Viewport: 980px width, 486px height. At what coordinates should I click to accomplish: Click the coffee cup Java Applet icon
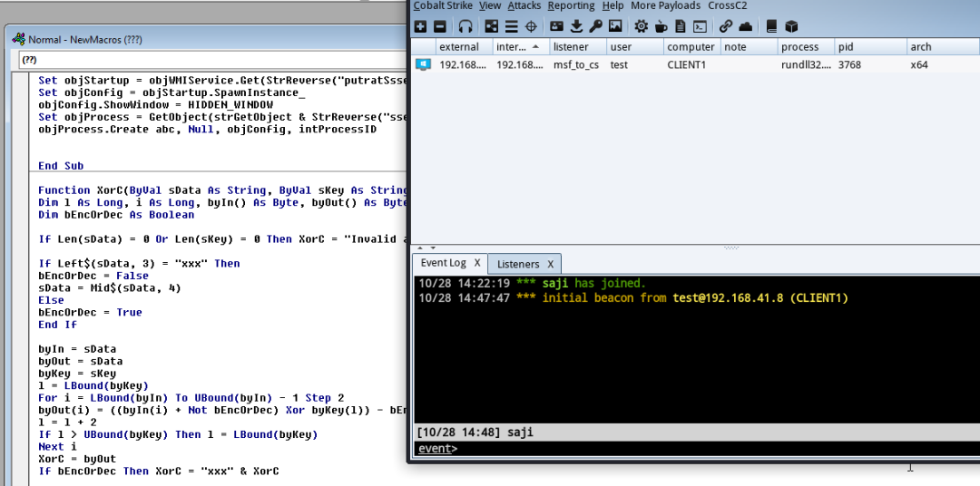pos(661,26)
